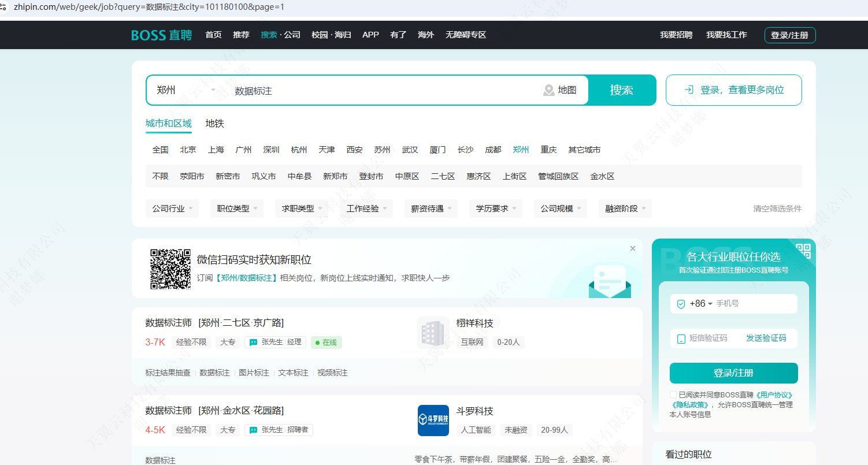The height and width of the screenshot is (465, 868).
Task: Click the 搜索 search button
Action: (622, 90)
